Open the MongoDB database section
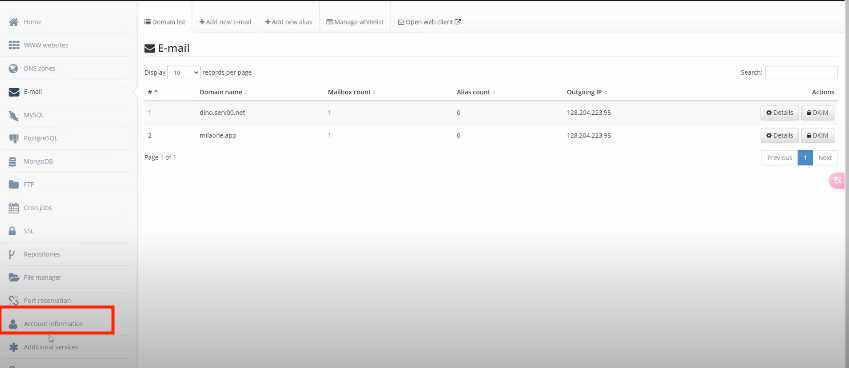849x368 pixels. click(38, 162)
